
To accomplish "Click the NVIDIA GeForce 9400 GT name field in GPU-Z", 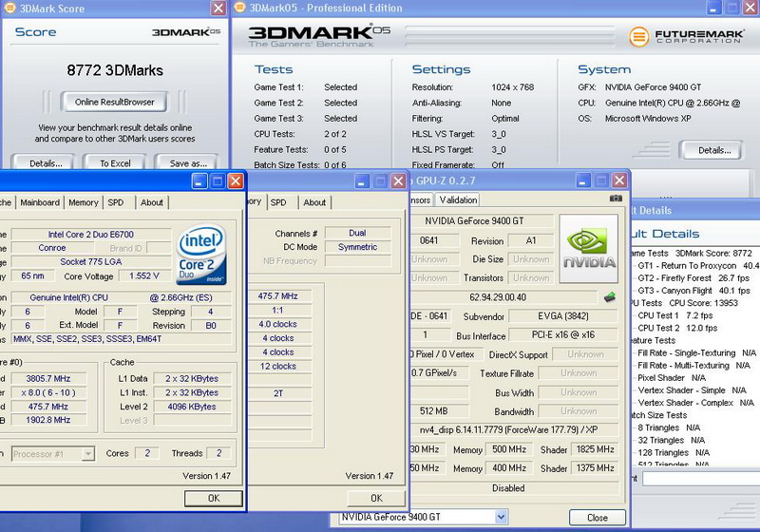I will point(482,221).
